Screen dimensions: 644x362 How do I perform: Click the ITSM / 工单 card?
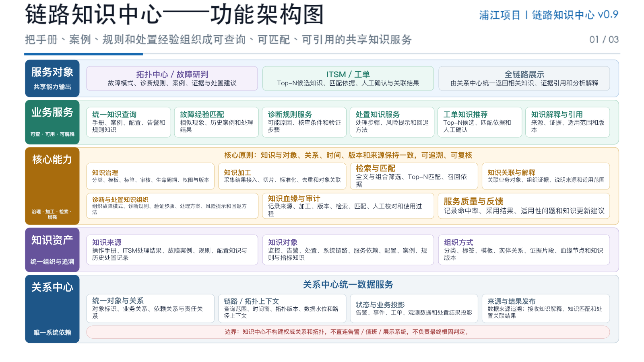[x=348, y=78]
